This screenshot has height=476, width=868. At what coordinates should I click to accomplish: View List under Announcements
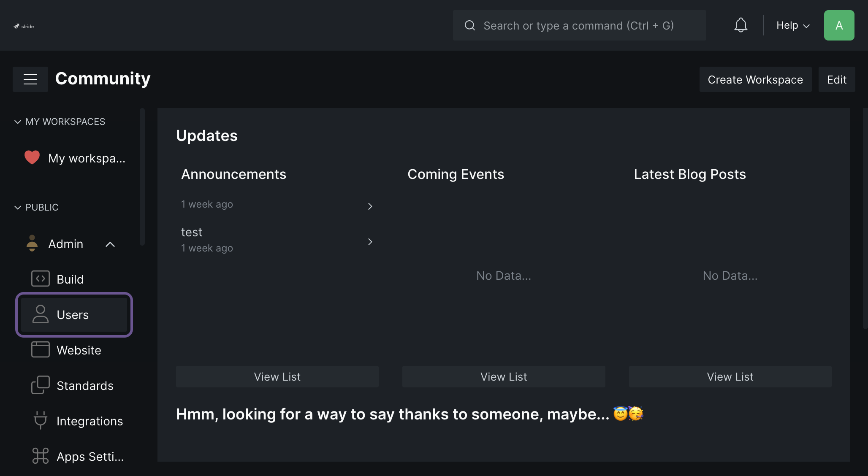point(277,376)
